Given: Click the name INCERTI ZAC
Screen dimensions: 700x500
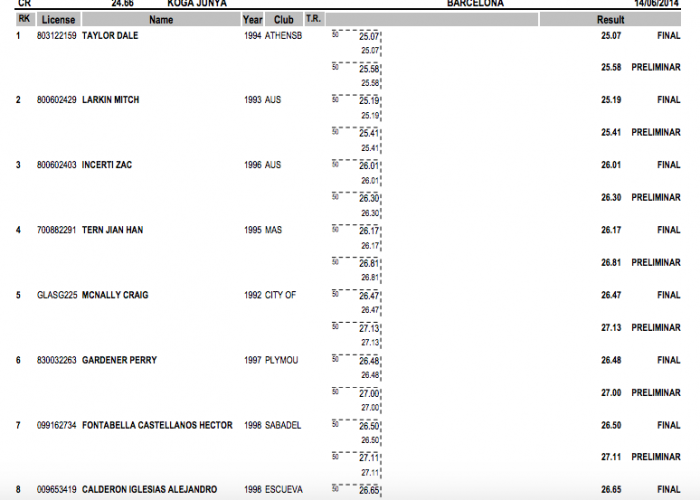Looking at the screenshot, I should pos(107,165).
